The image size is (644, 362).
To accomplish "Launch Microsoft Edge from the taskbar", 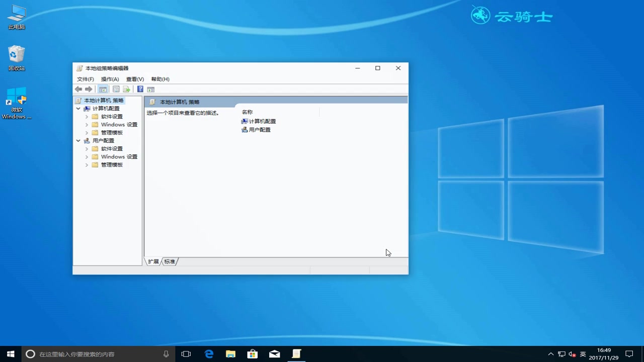I will coord(209,354).
